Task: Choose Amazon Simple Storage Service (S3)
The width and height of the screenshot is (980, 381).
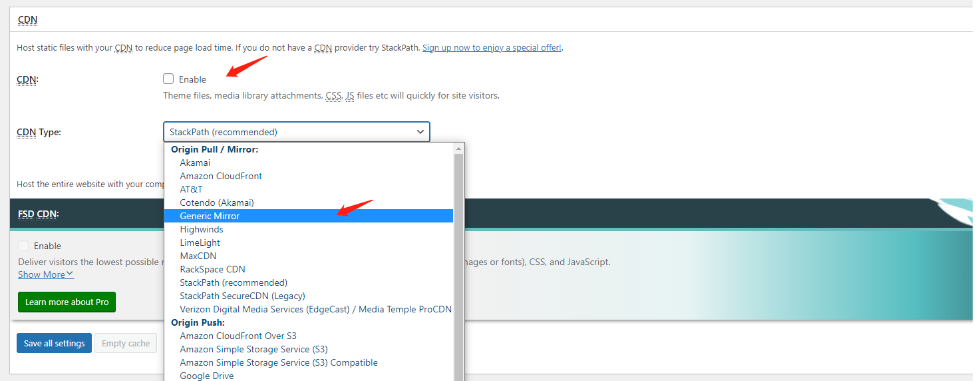Action: tap(309, 349)
